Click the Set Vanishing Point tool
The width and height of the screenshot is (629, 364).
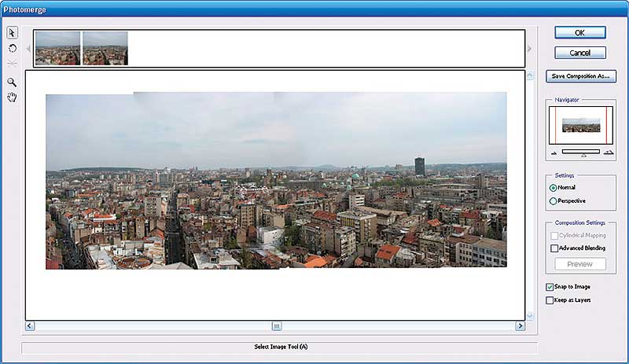pos(12,64)
